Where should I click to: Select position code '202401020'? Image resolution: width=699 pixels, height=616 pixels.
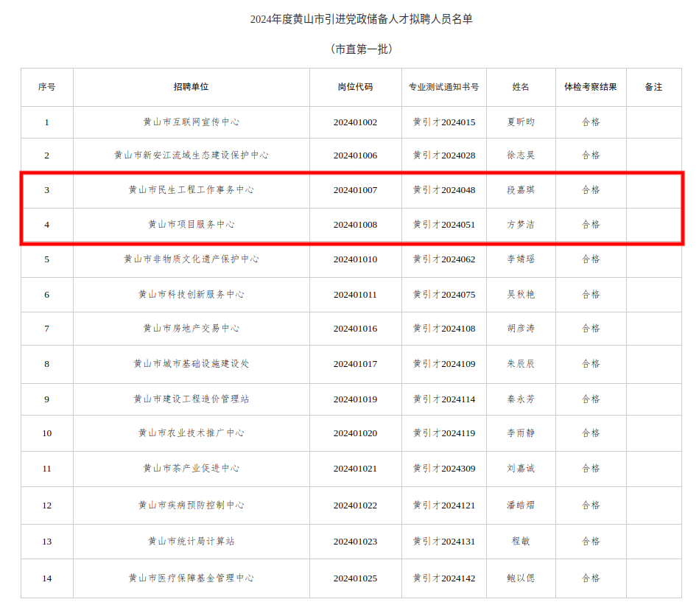coord(355,433)
